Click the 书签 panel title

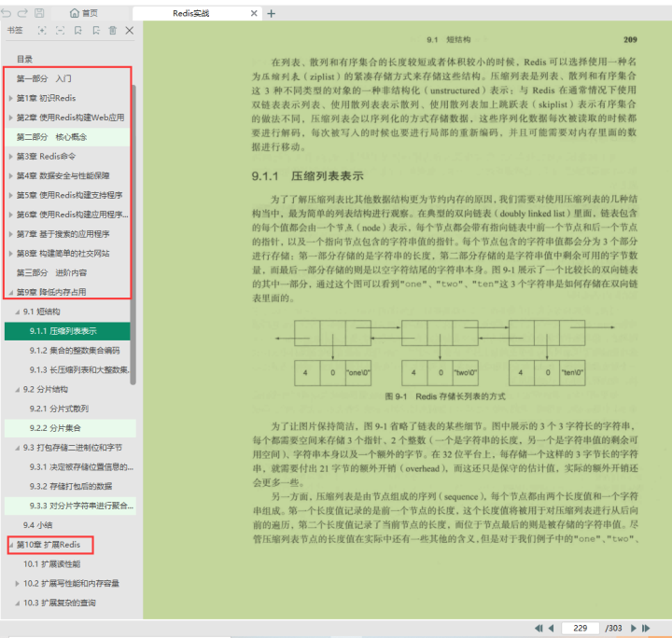(x=15, y=31)
